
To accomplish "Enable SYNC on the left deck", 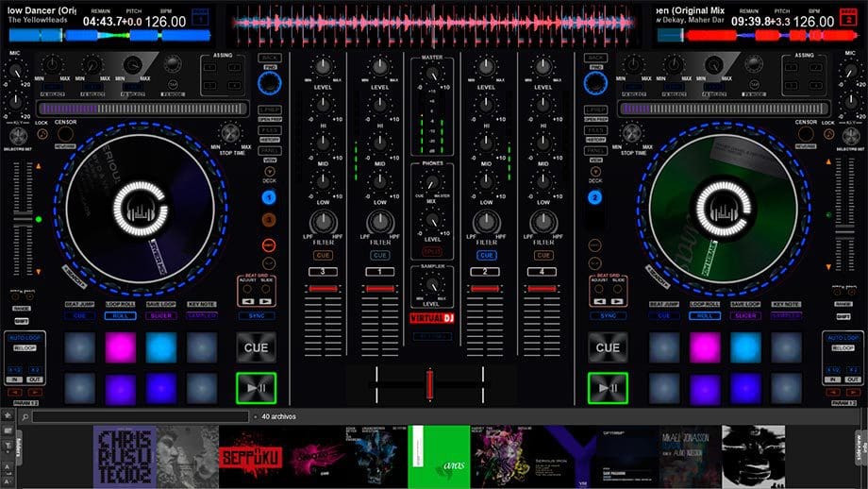I will pyautogui.click(x=257, y=315).
